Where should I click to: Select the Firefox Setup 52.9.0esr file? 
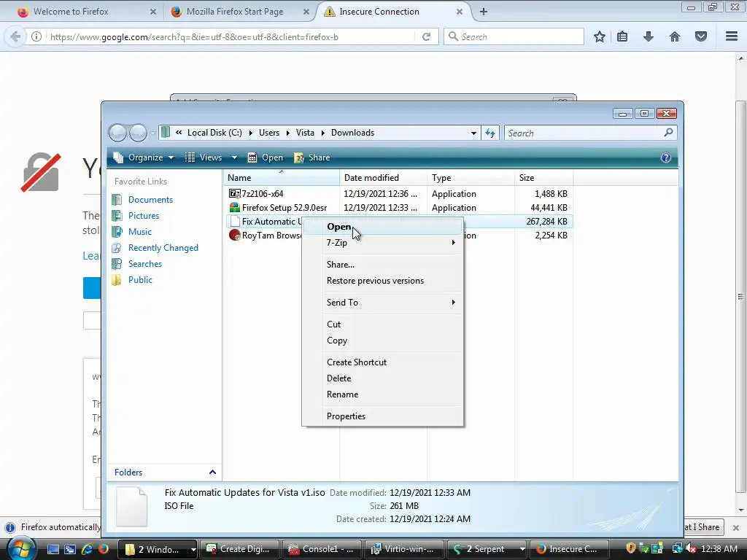pyautogui.click(x=285, y=208)
